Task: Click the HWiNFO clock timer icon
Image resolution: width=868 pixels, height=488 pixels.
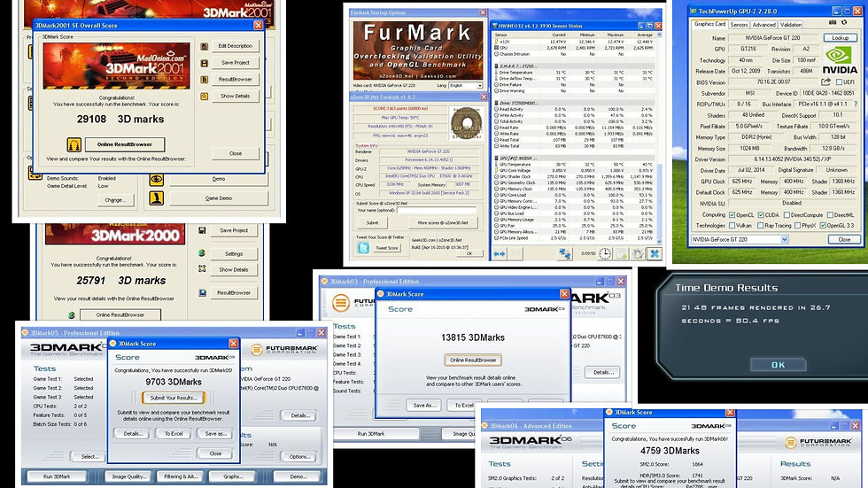Action: 604,253
